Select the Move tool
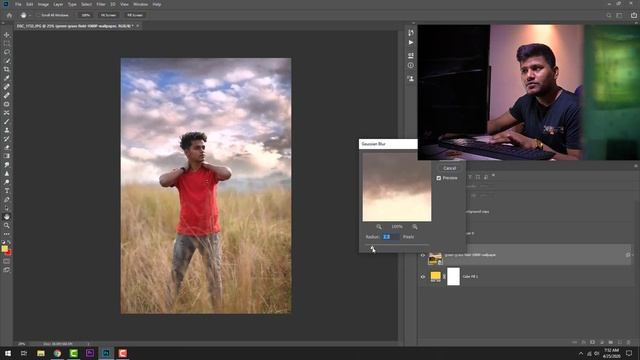Image resolution: width=640 pixels, height=360 pixels. (7, 35)
